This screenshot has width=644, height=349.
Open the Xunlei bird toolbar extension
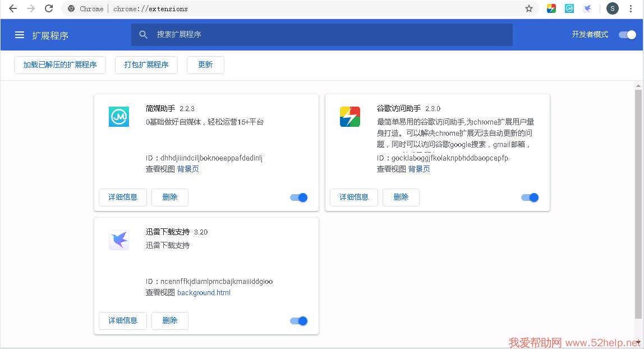[587, 8]
